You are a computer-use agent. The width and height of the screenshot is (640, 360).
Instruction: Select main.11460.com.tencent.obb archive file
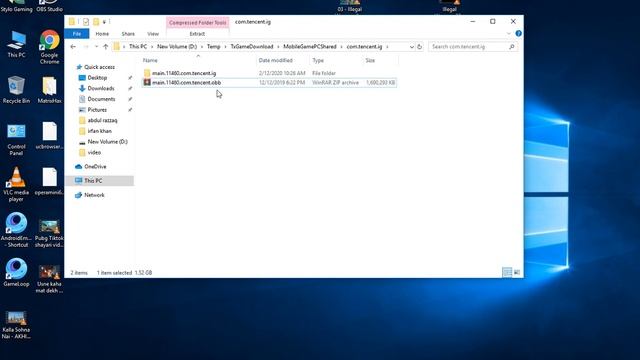pos(269,82)
